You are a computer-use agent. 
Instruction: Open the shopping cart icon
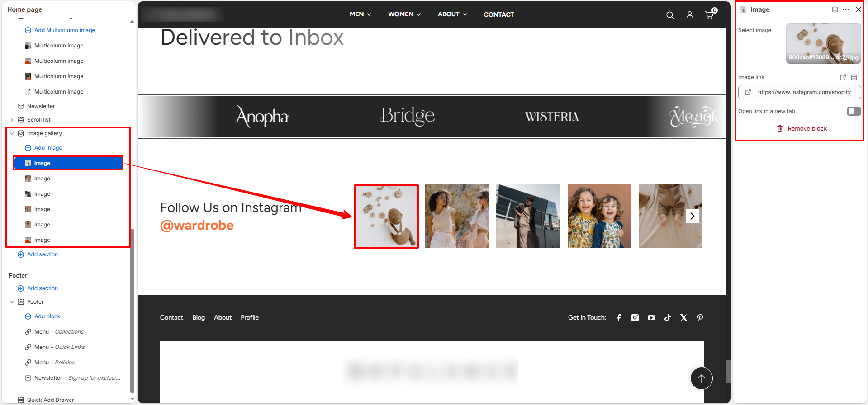(x=710, y=15)
